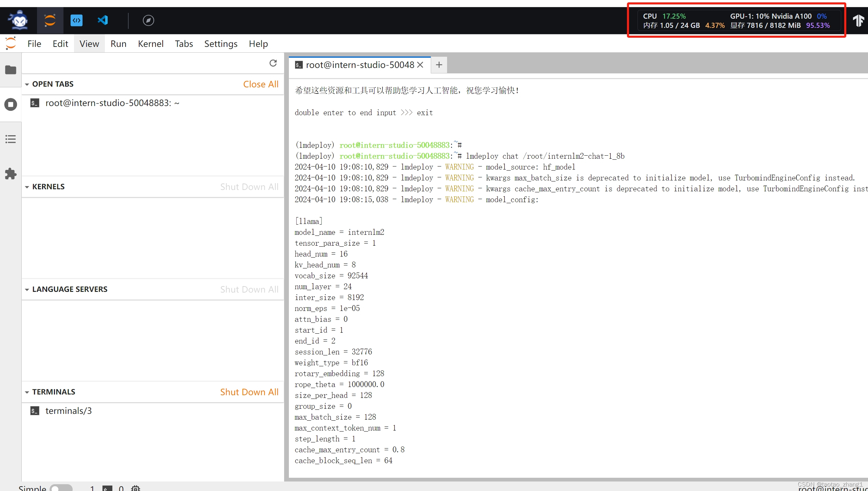Switch to the root@intern-studio-50048 terminal tab
The image size is (868, 491).
[359, 65]
